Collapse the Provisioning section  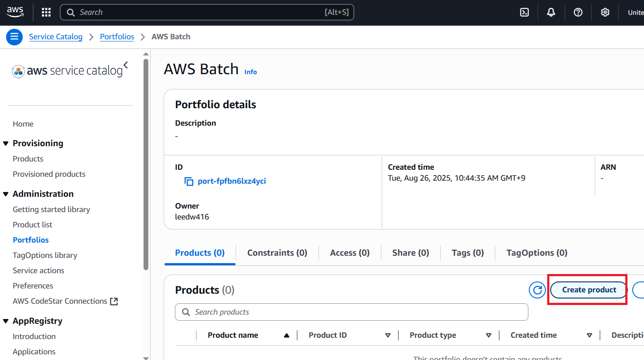pos(6,144)
